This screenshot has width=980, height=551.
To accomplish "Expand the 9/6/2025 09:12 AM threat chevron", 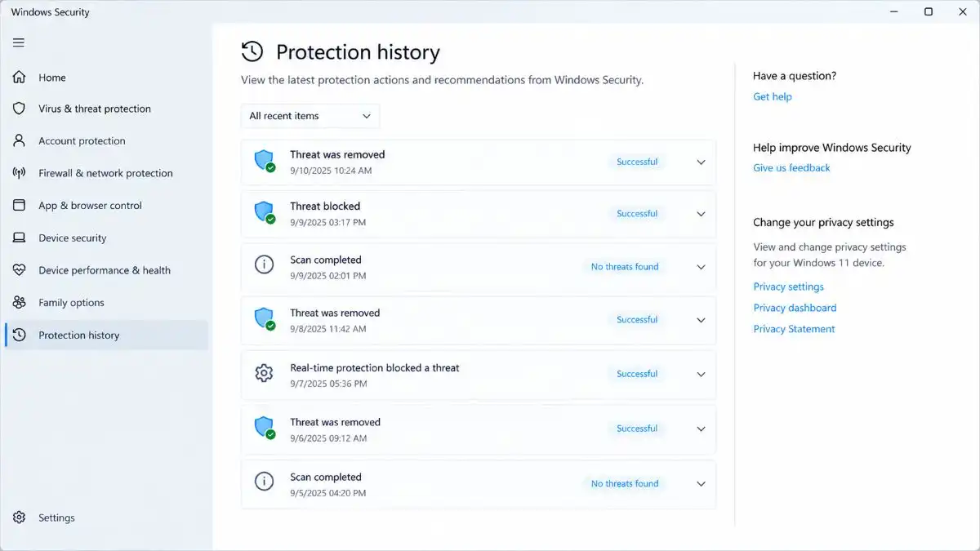I will tap(701, 429).
